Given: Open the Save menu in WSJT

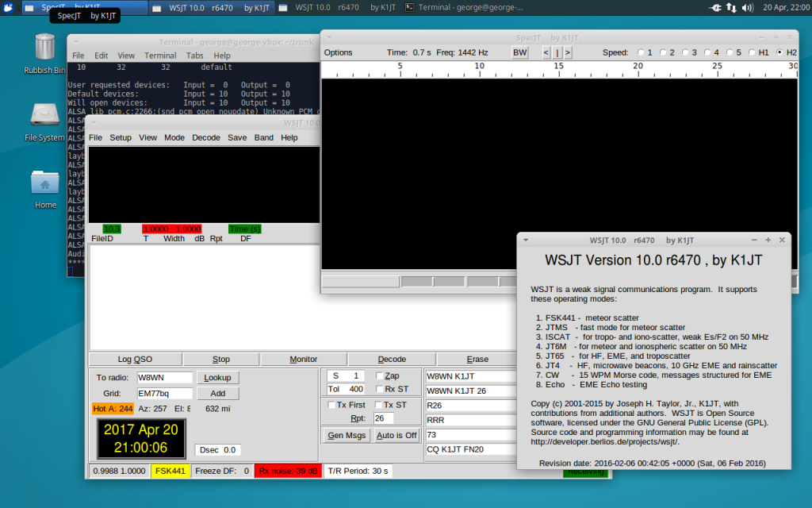Looking at the screenshot, I should pyautogui.click(x=237, y=137).
